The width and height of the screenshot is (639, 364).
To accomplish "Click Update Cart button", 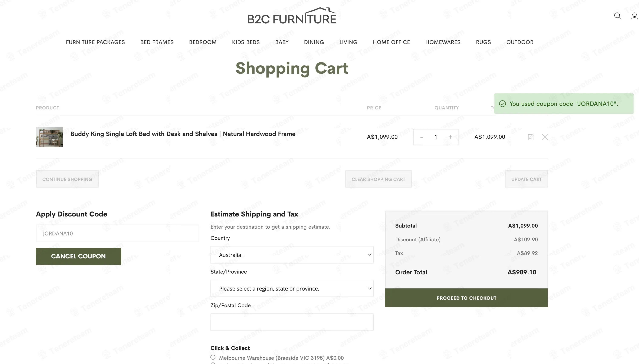I will click(x=527, y=179).
